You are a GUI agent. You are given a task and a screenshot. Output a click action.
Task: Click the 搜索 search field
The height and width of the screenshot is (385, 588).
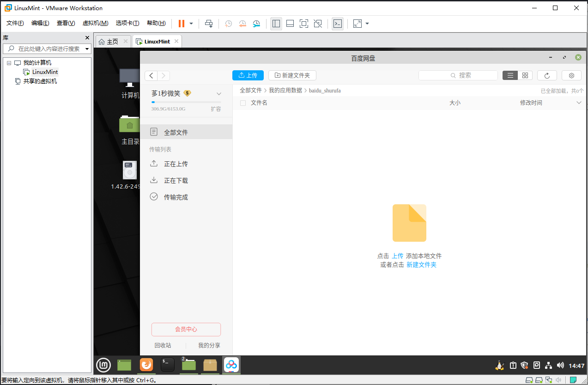pos(458,75)
